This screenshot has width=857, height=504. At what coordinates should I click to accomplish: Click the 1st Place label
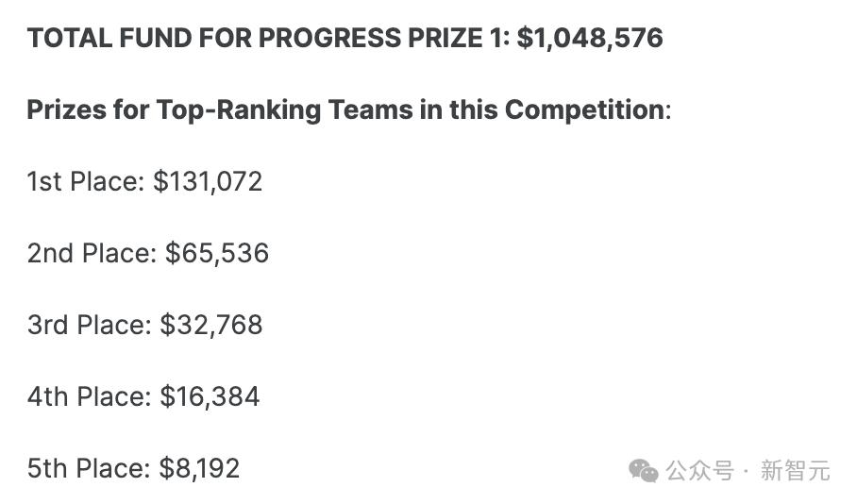85,181
